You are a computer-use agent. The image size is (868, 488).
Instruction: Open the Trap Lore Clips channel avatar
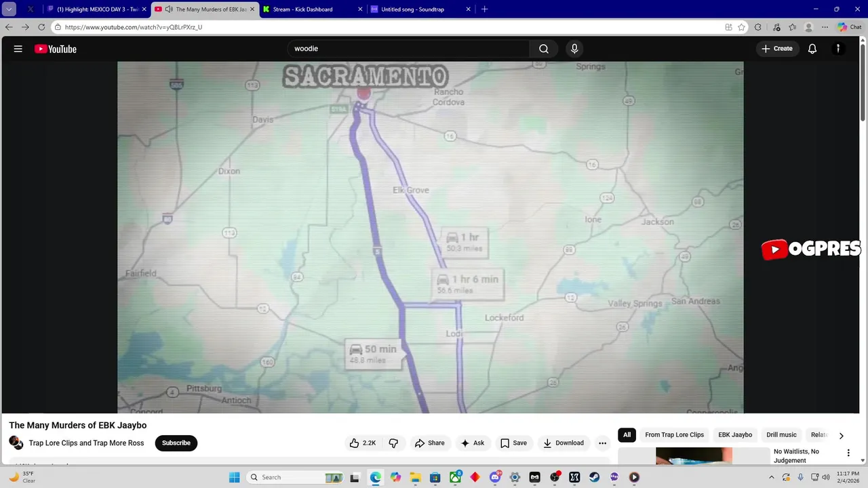tap(16, 443)
